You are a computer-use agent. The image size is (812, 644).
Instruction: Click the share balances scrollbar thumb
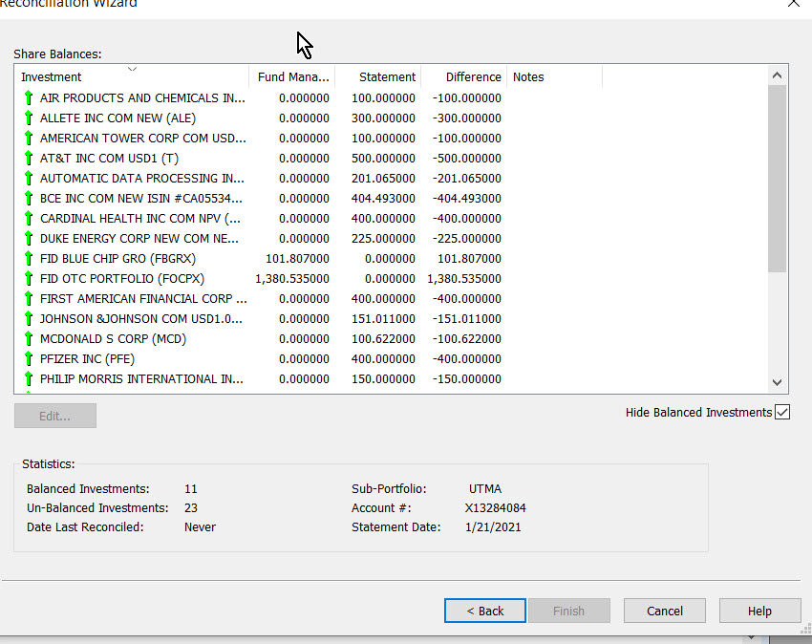(777, 179)
